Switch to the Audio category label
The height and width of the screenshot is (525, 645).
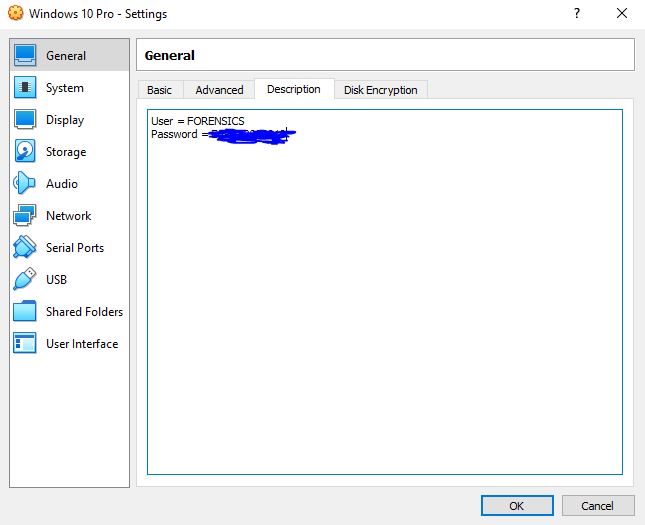tap(62, 184)
